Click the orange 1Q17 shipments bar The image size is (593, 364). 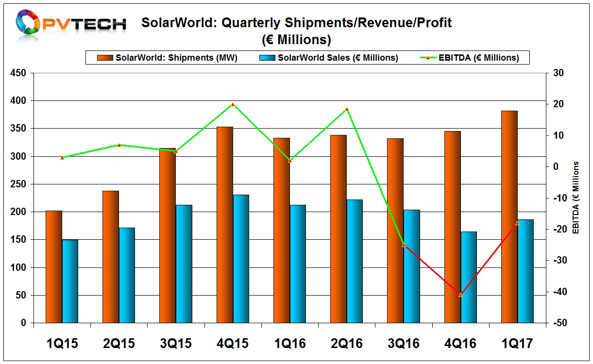coord(509,217)
